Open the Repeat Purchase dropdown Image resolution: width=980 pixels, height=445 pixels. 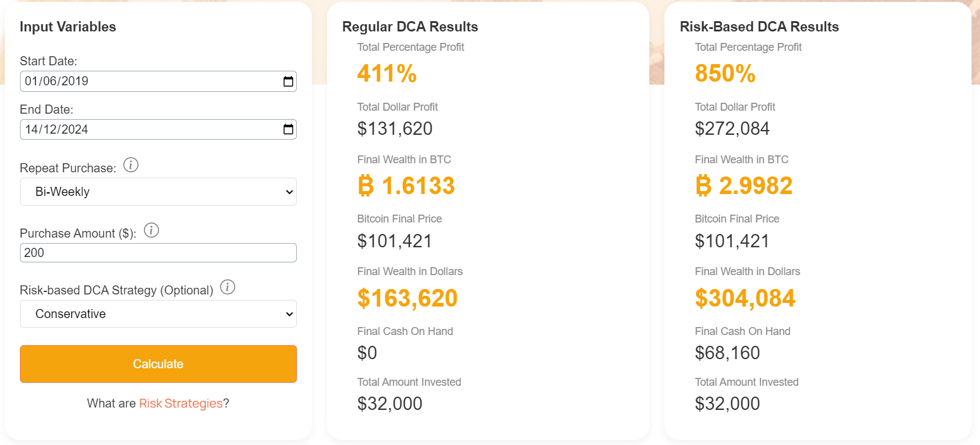[x=158, y=192]
